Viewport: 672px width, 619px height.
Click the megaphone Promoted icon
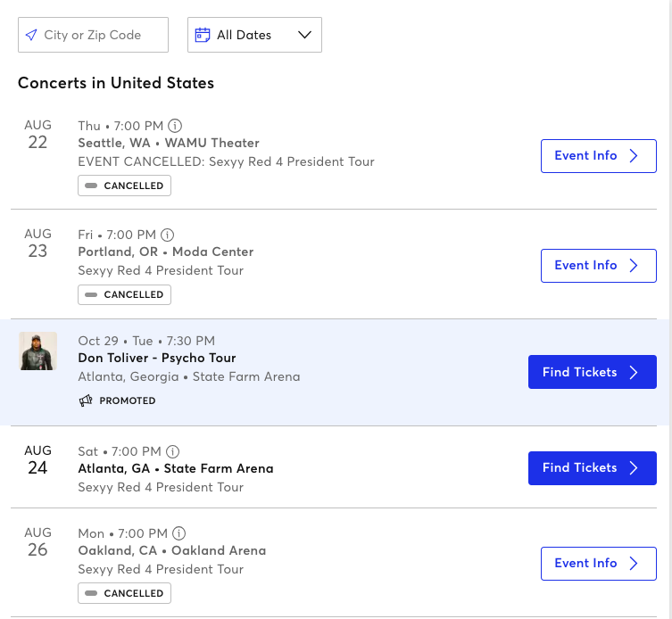click(86, 400)
